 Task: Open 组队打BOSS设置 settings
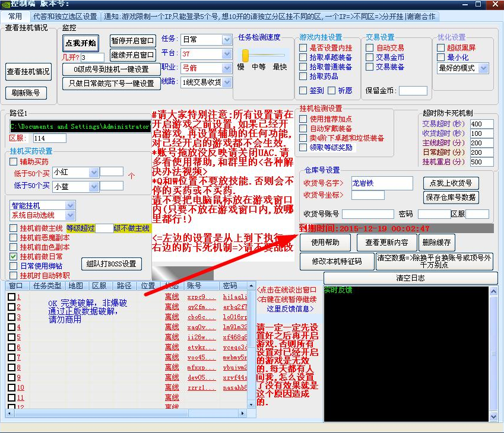click(x=112, y=263)
